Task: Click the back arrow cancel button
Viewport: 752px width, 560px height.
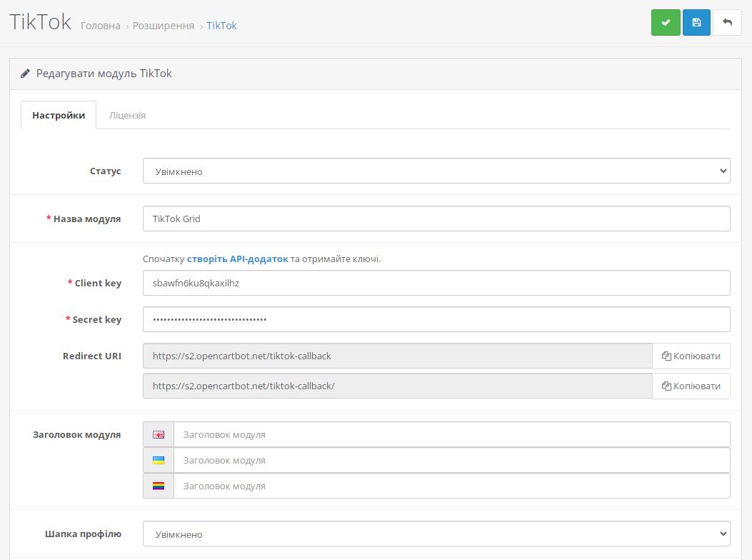Action: point(727,23)
